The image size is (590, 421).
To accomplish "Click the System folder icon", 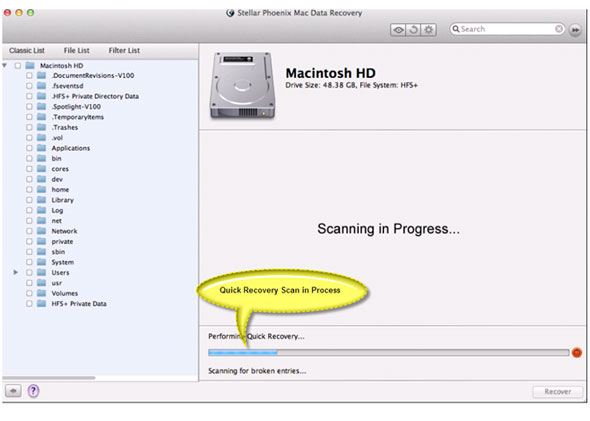I will point(41,262).
